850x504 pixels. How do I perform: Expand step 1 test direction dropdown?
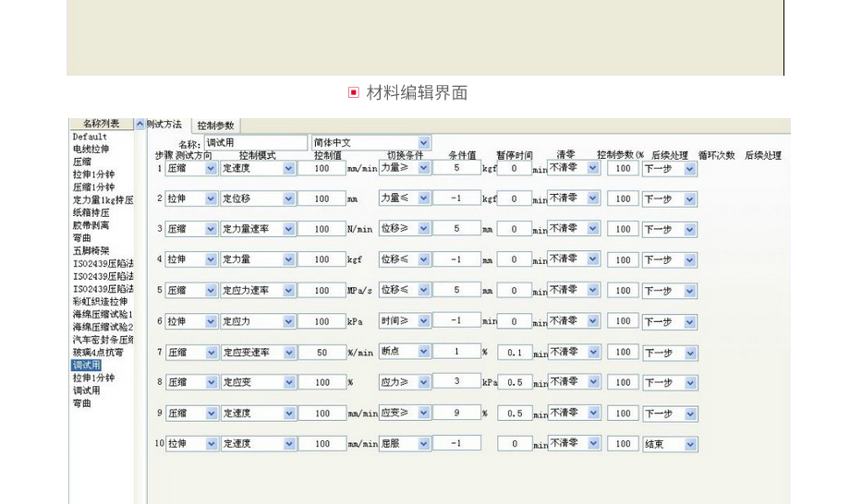point(212,169)
